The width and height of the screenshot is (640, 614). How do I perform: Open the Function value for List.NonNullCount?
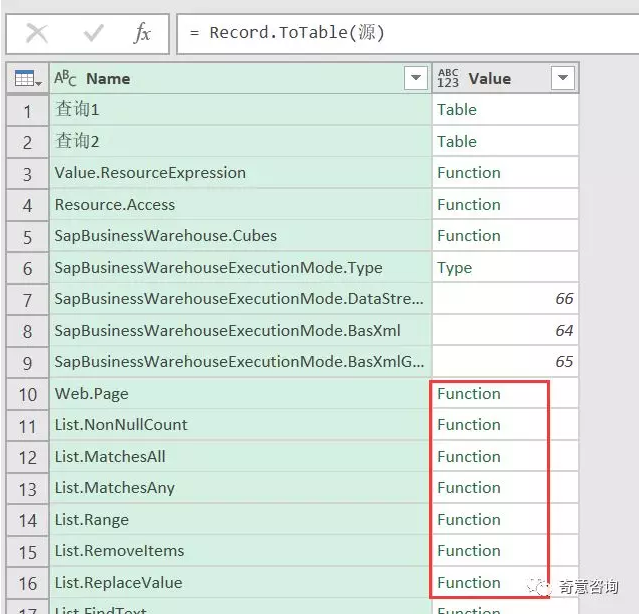coord(469,425)
